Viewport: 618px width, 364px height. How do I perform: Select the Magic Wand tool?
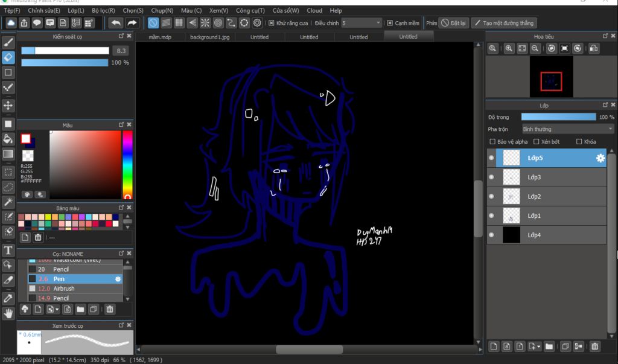8,202
